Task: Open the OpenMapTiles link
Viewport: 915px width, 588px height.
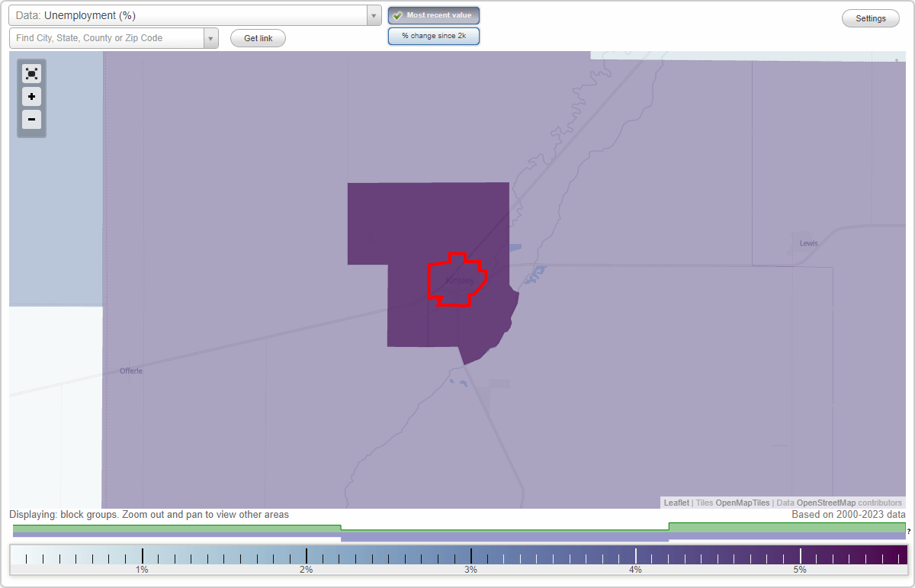Action: 743,503
